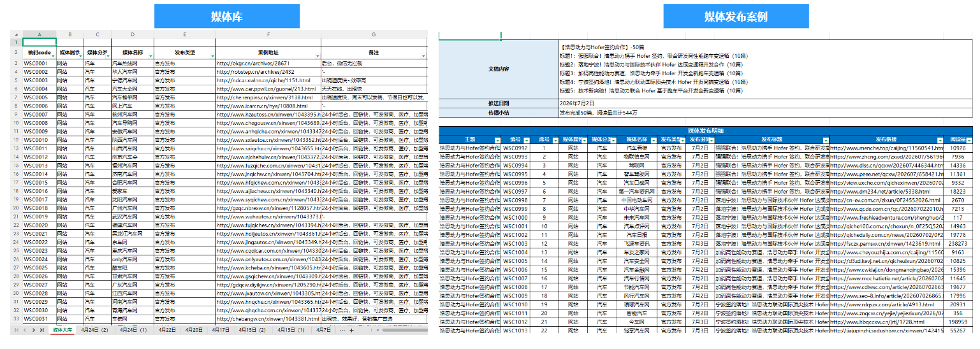Open the http://okgr.cn/archives/28671 link
This screenshot has height=349, width=980.
pyautogui.click(x=254, y=63)
